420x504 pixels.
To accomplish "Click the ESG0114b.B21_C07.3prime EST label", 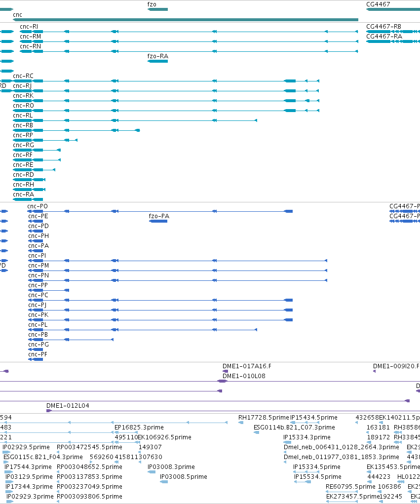I will coord(294,427).
